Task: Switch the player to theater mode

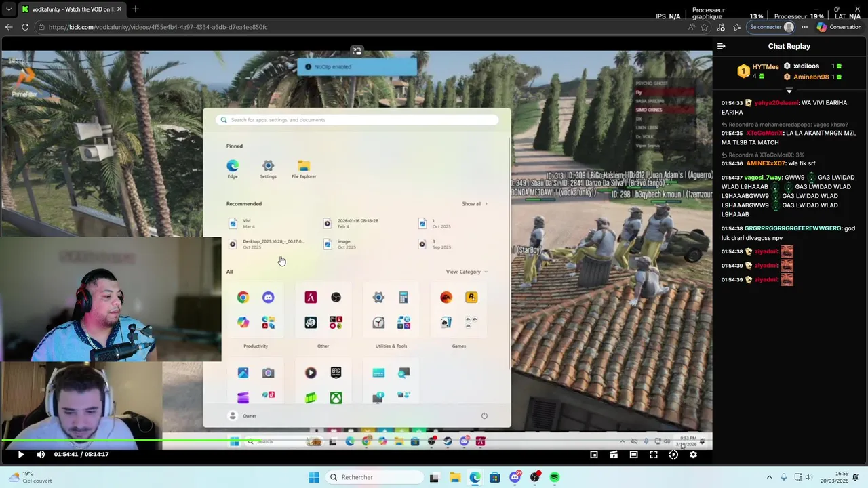Action: (633, 455)
